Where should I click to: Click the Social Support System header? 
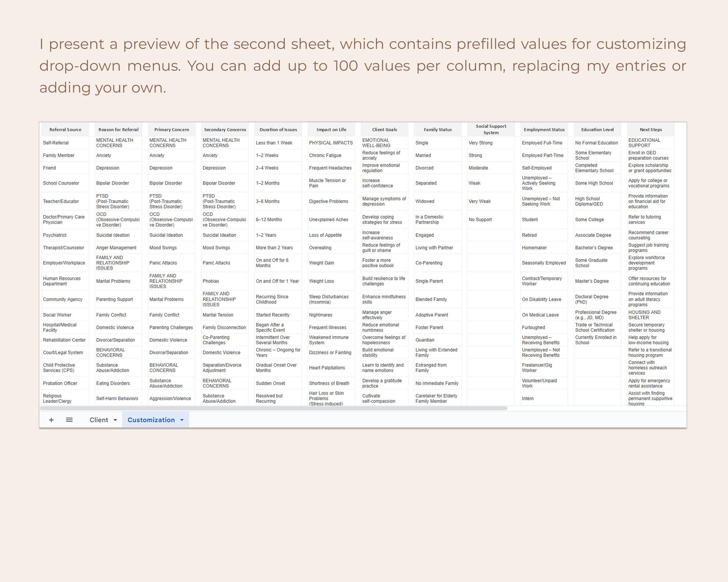pos(491,129)
